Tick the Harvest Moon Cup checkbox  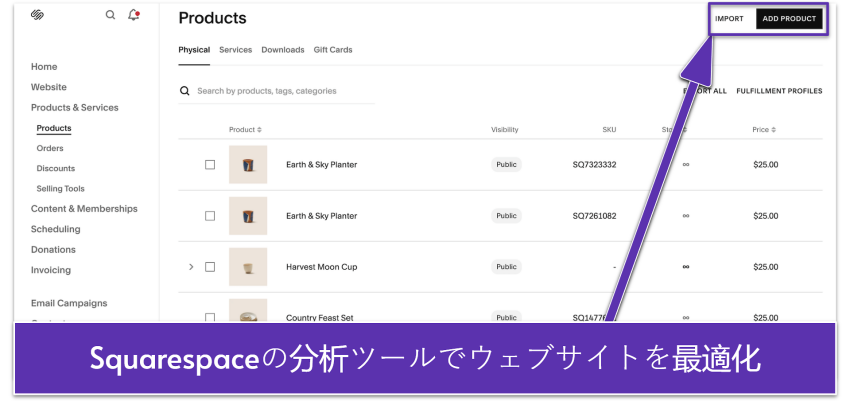[x=210, y=267]
